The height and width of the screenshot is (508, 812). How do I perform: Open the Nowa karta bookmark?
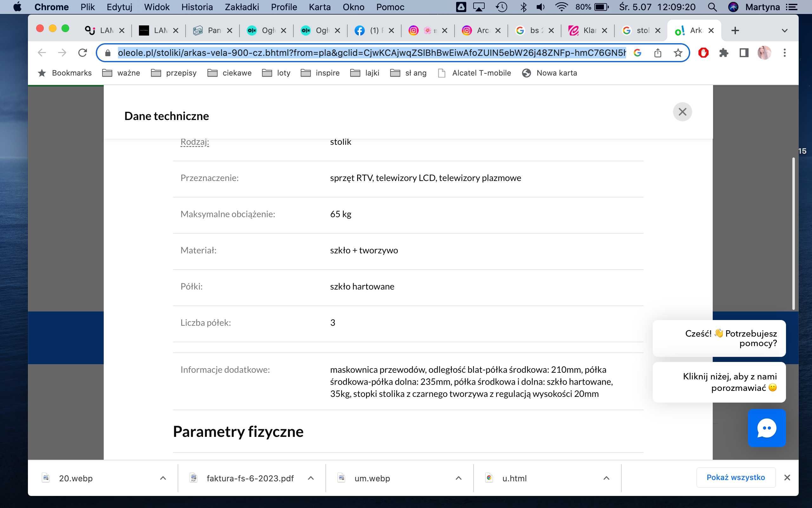tap(550, 73)
